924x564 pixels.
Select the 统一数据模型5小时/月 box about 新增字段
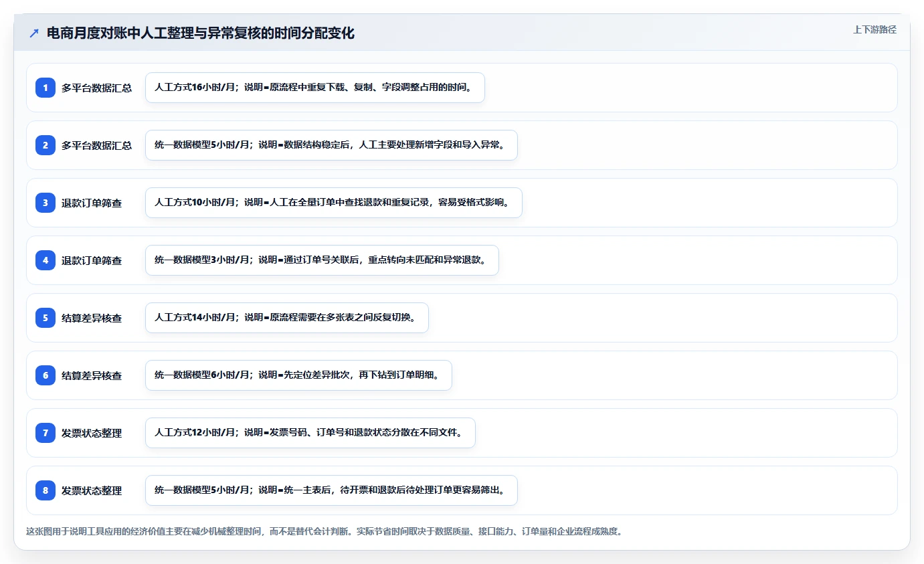click(331, 145)
